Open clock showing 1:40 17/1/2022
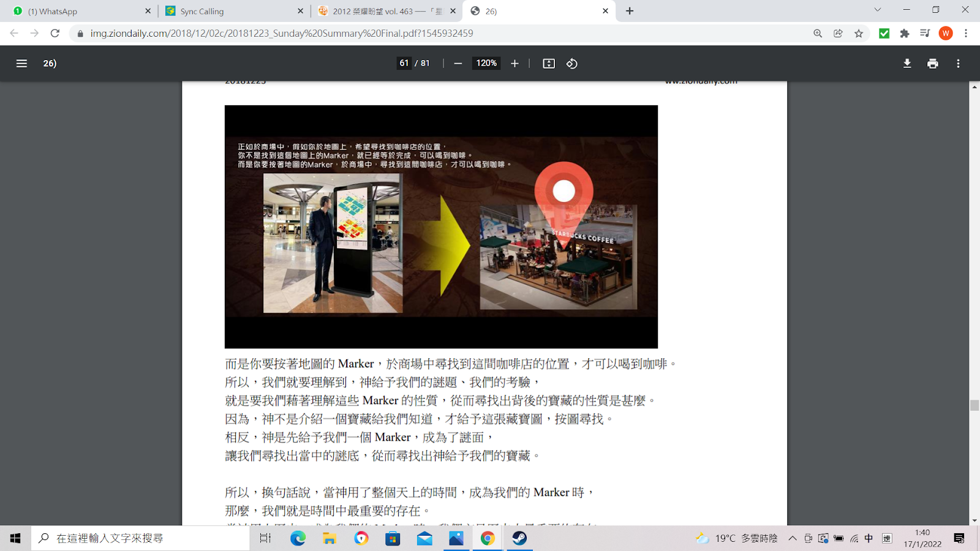 [x=922, y=538]
